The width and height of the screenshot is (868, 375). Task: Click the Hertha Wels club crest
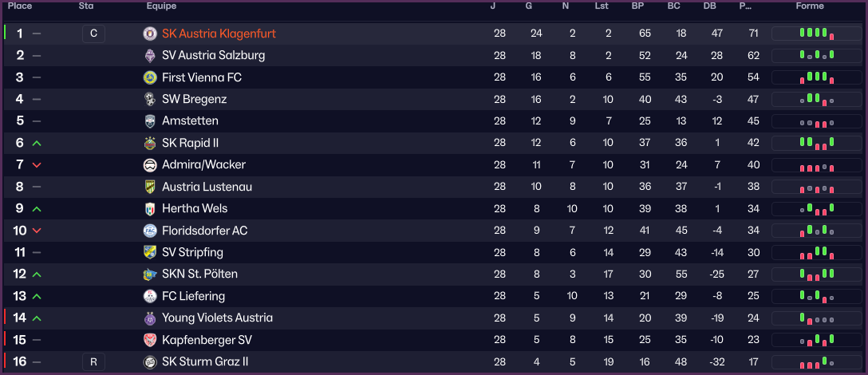point(150,209)
